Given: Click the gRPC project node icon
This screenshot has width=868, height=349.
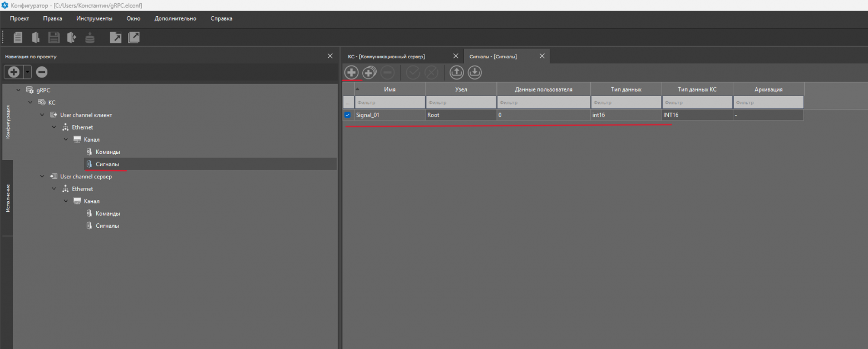Looking at the screenshot, I should 29,90.
